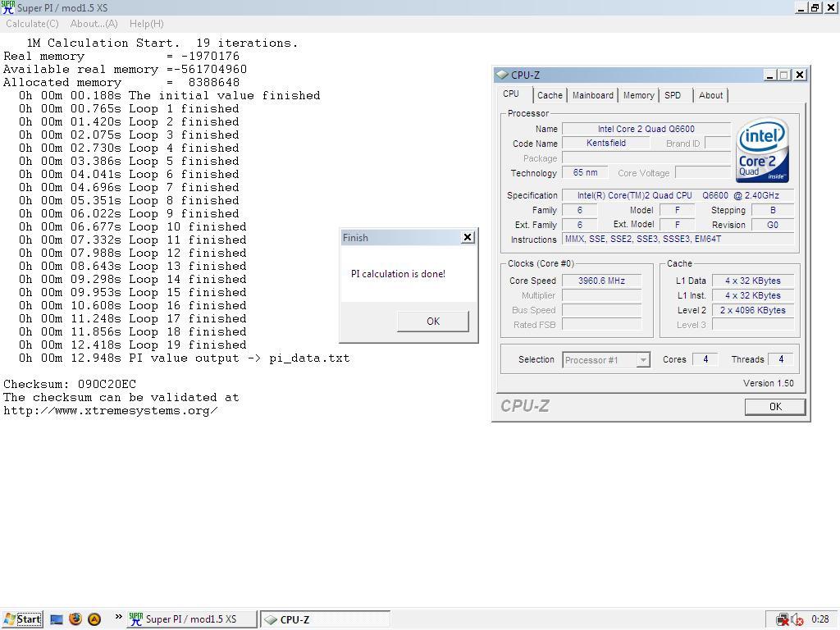The height and width of the screenshot is (630, 840).
Task: Click the Intel Core 2 Quad logo
Action: tap(762, 150)
